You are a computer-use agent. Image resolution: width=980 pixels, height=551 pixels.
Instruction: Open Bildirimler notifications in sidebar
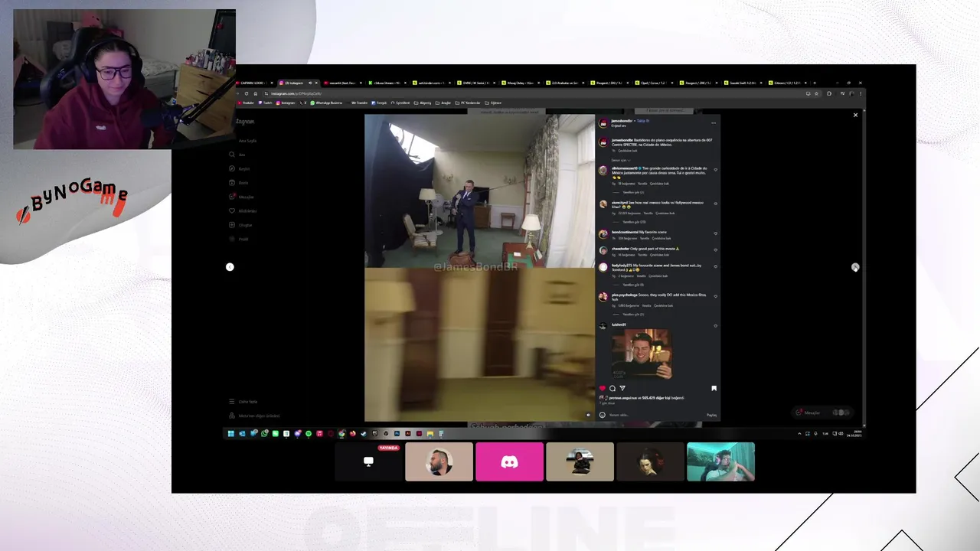243,210
